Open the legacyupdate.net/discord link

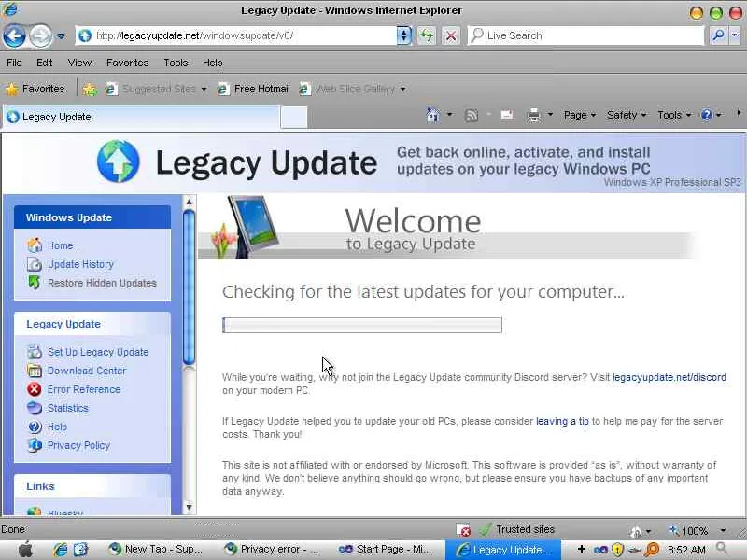point(669,377)
